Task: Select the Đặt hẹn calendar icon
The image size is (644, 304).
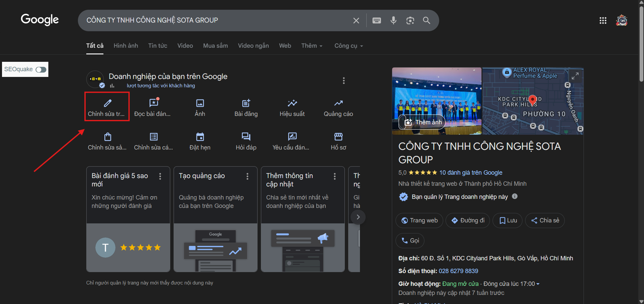Action: [200, 137]
